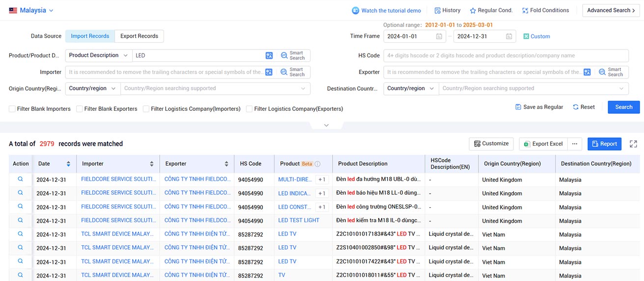Screen dimensions: 644x281
Task: Collapse the search conditions chevron
Action: click(326, 126)
